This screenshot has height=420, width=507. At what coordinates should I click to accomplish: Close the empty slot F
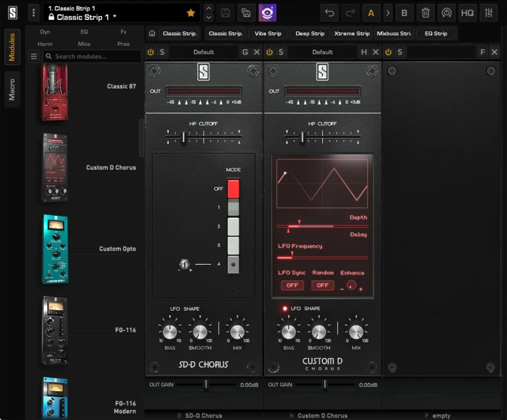pyautogui.click(x=494, y=52)
